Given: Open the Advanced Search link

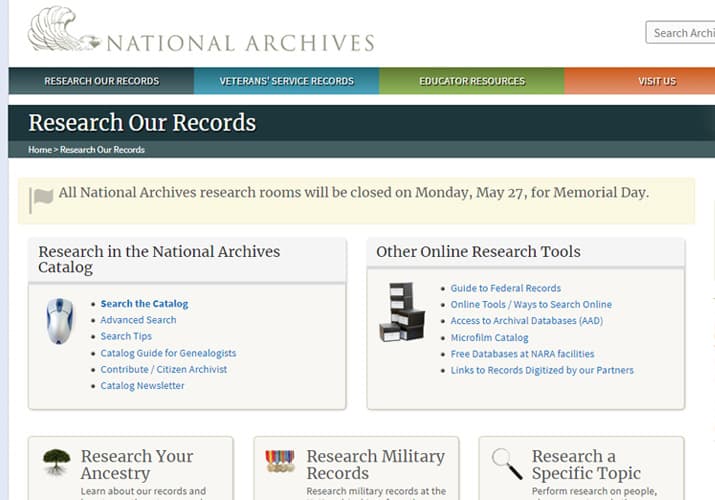Looking at the screenshot, I should click(x=138, y=320).
